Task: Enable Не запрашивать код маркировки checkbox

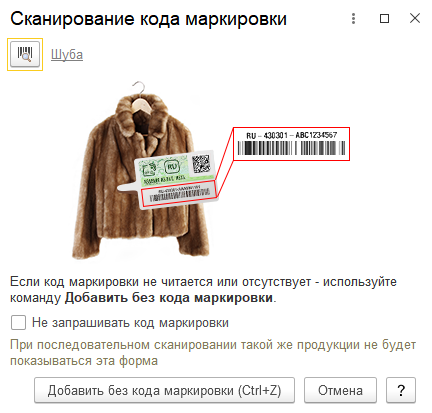Action: pyautogui.click(x=18, y=323)
